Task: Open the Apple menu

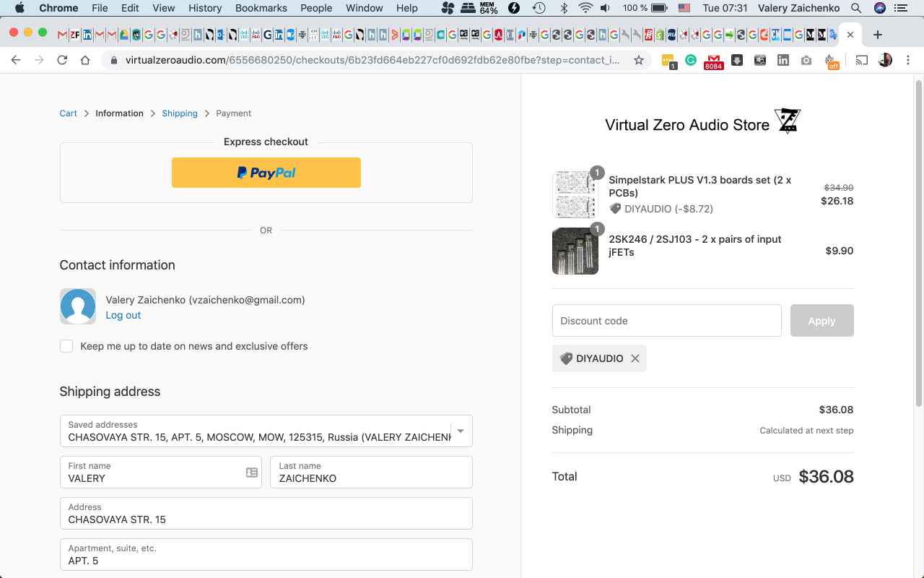Action: [x=19, y=8]
